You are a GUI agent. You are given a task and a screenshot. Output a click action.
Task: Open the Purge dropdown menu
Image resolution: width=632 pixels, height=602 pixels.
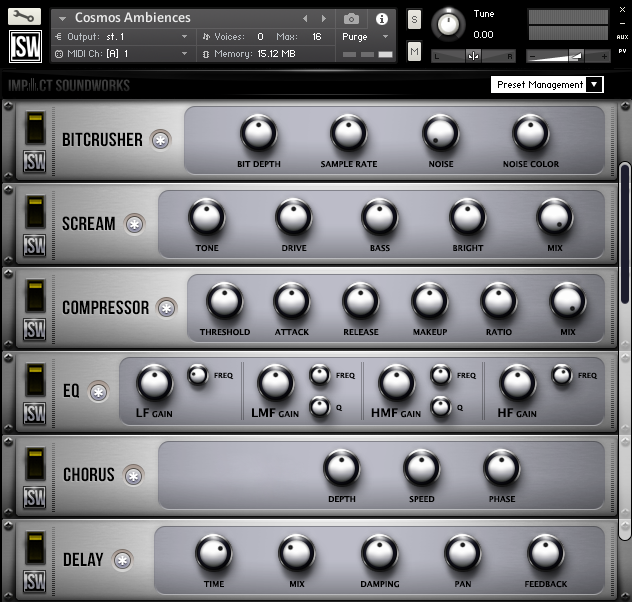[x=385, y=37]
